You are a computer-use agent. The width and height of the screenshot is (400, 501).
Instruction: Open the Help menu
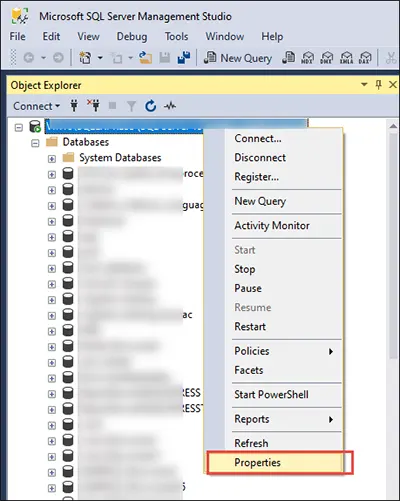(272, 36)
